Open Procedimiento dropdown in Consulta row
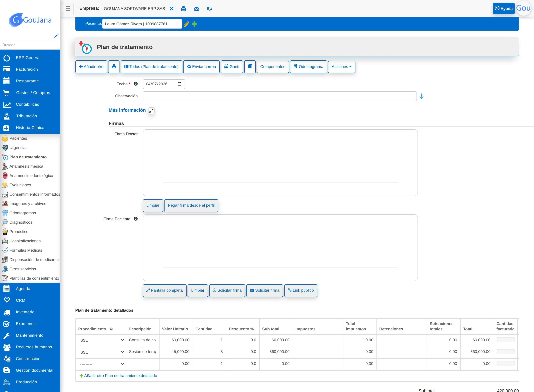534x392 pixels. pos(102,340)
